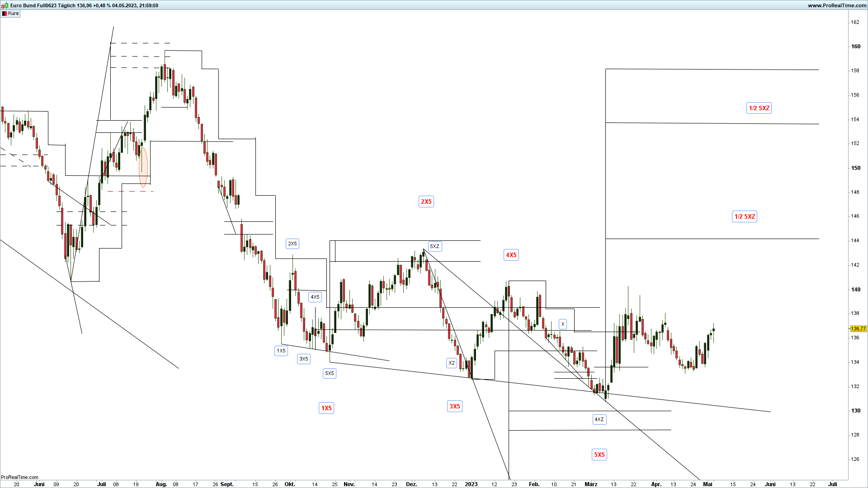This screenshot has width=868, height=488.
Task: Click the März month marker on time axis
Action: [591, 484]
